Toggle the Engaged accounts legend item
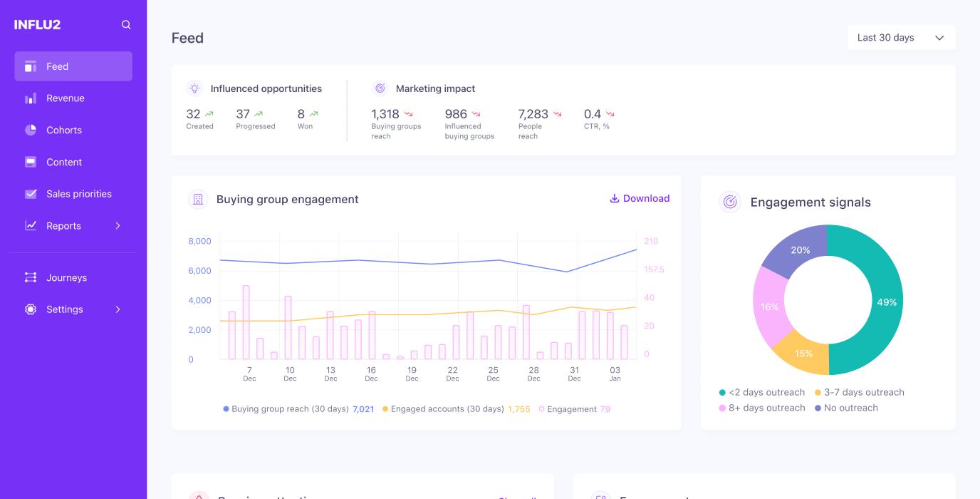 [x=449, y=408]
